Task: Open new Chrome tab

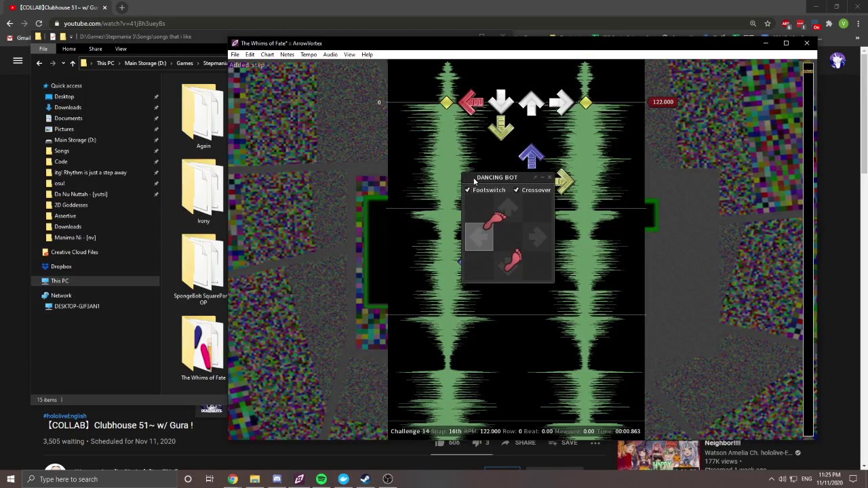Action: (x=121, y=7)
